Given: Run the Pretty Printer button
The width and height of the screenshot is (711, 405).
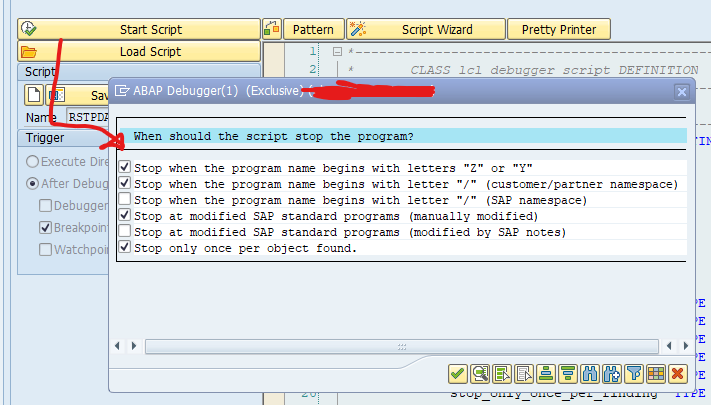Looking at the screenshot, I should click(559, 29).
